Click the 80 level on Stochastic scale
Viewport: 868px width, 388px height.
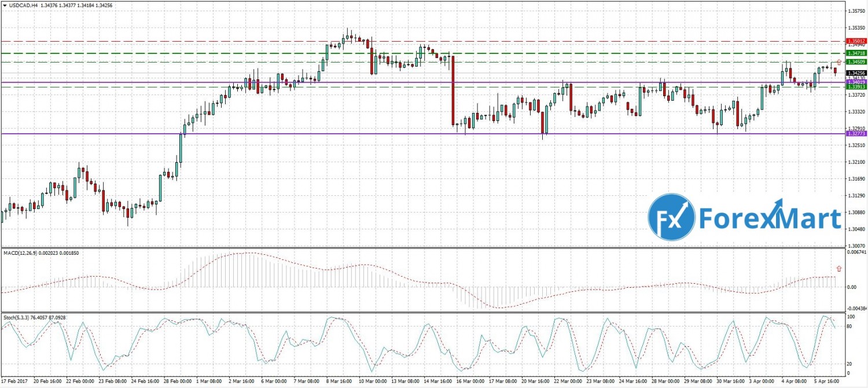[x=850, y=327]
